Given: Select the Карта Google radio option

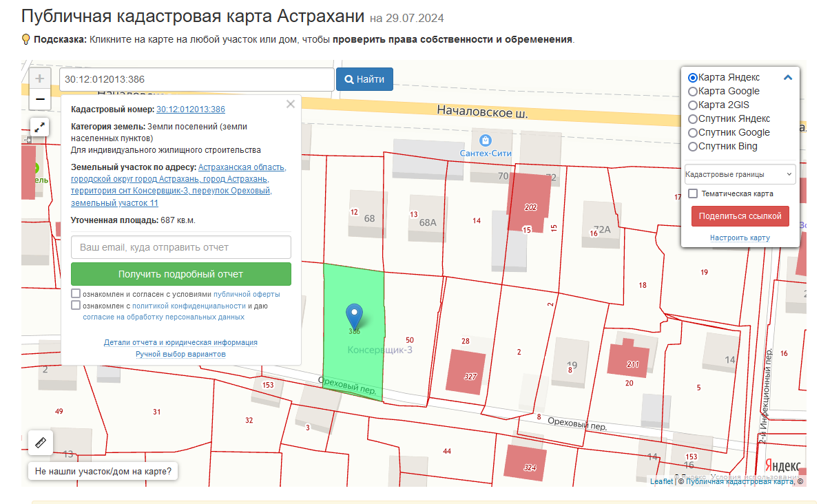Looking at the screenshot, I should [693, 92].
